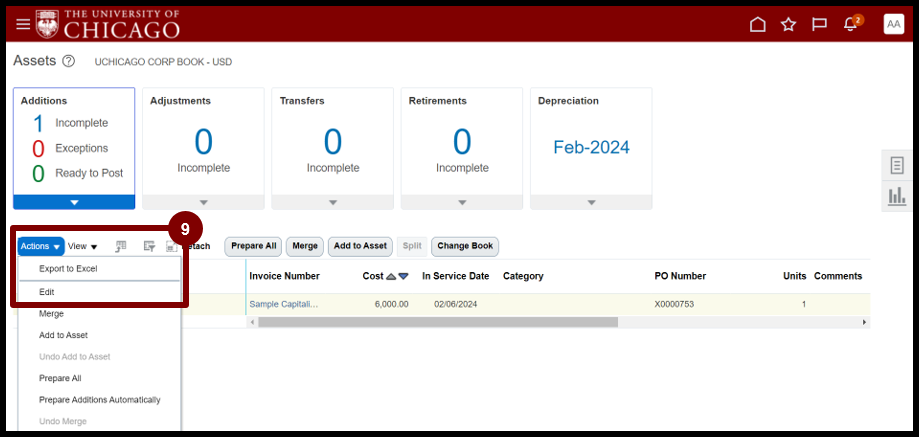919x437 pixels.
Task: Click the Adjustments 0 Incomplete count
Action: click(x=203, y=142)
